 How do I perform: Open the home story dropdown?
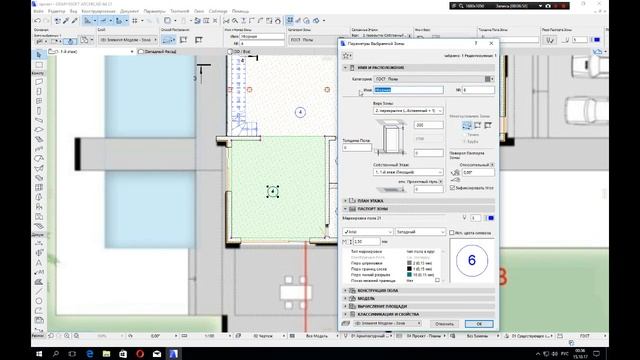pos(408,172)
